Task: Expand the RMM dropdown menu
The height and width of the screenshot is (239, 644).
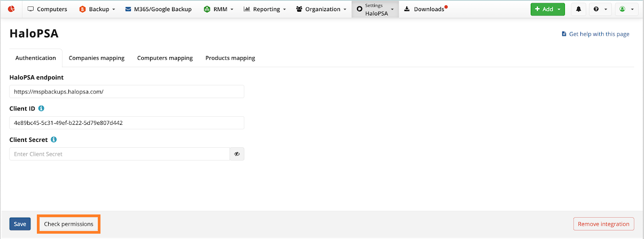Action: coord(219,9)
